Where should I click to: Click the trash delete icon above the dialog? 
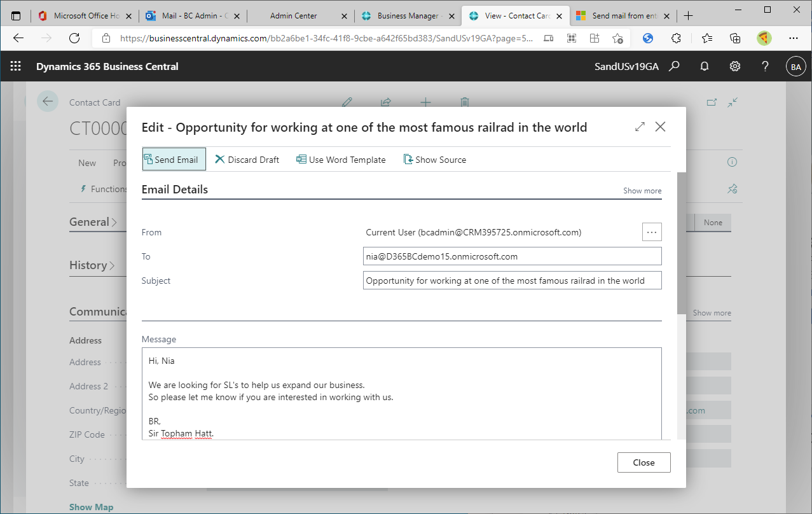(464, 102)
